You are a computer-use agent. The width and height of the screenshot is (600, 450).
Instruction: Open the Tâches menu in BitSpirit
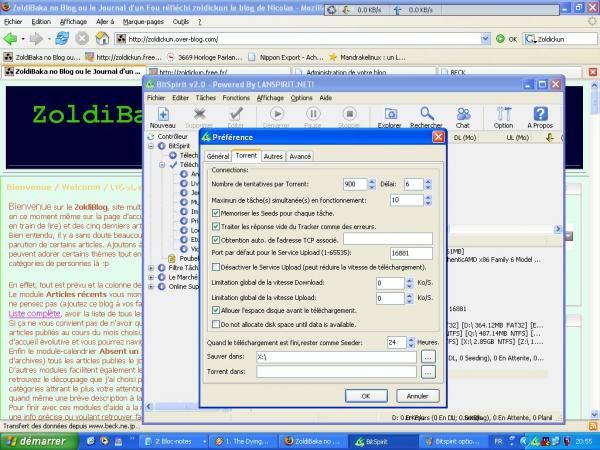pos(206,98)
